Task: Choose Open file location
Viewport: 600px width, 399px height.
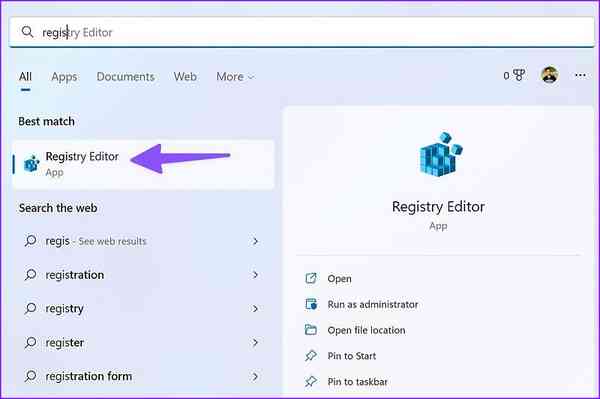Action: point(366,330)
